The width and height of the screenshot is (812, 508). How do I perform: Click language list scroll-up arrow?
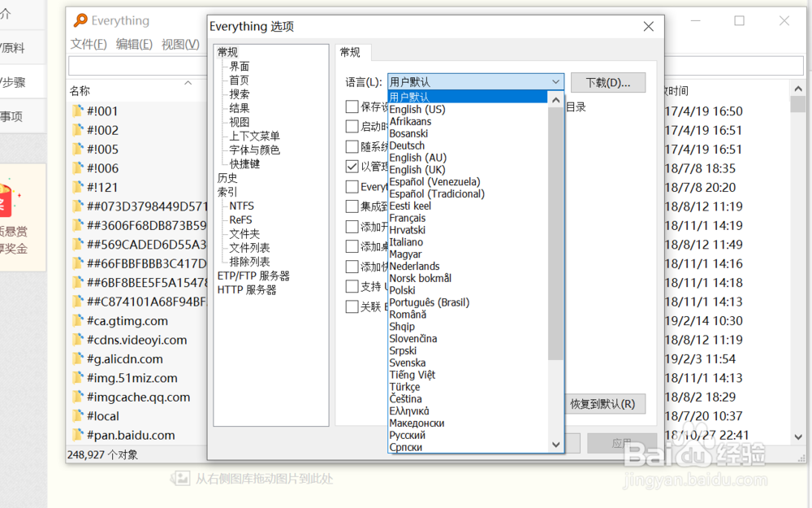point(555,99)
